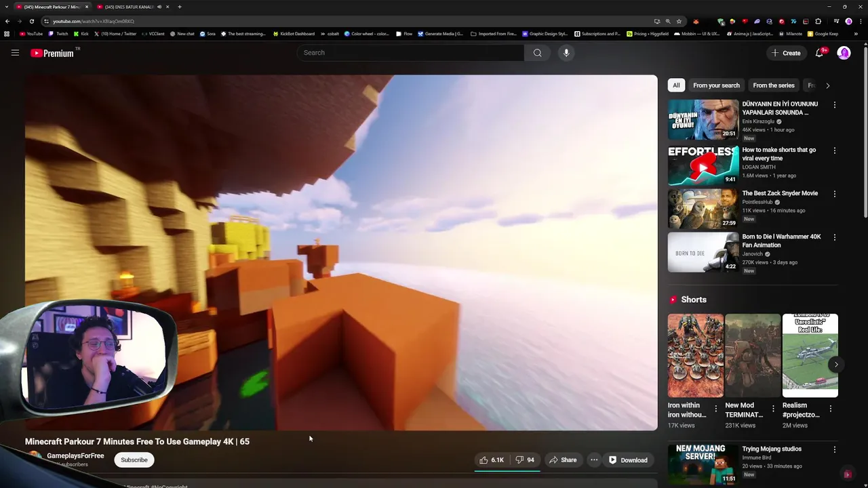Start voice search with microphone icon
Screen dimensions: 868x488
point(566,53)
